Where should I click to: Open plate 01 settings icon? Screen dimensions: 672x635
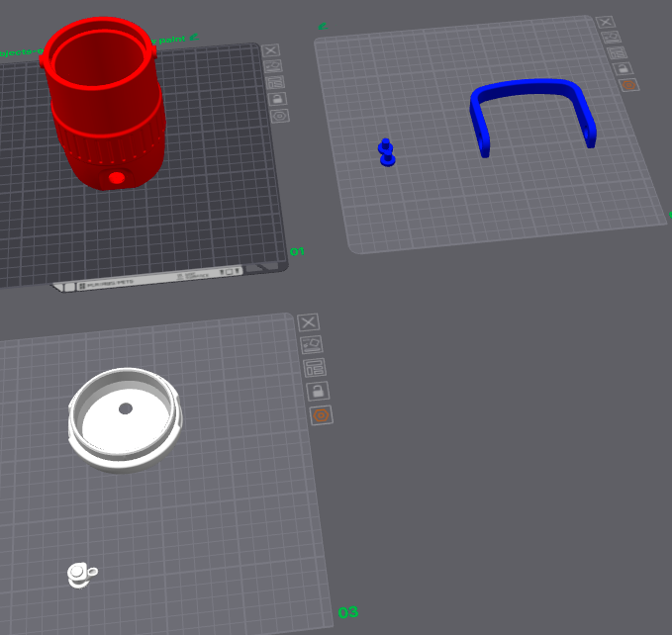tap(280, 116)
